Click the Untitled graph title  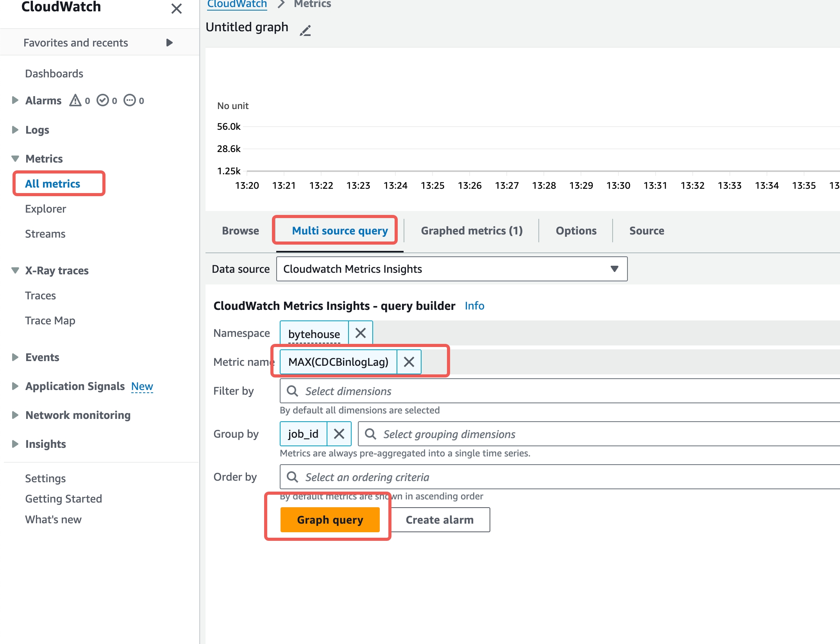(247, 27)
